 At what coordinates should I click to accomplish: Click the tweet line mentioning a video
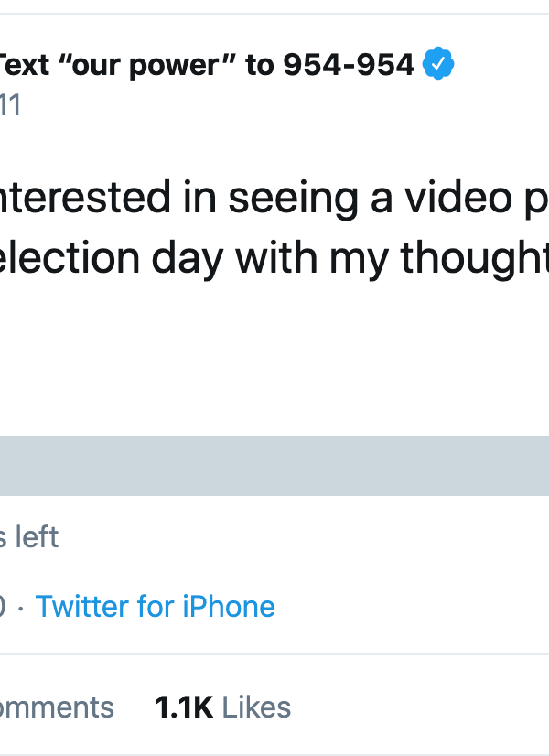click(274, 199)
